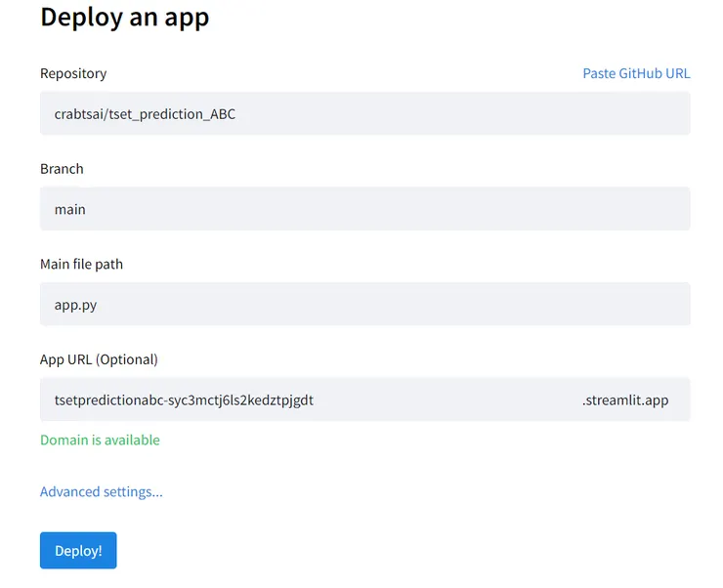Click the Deploy an app heading

tap(124, 18)
